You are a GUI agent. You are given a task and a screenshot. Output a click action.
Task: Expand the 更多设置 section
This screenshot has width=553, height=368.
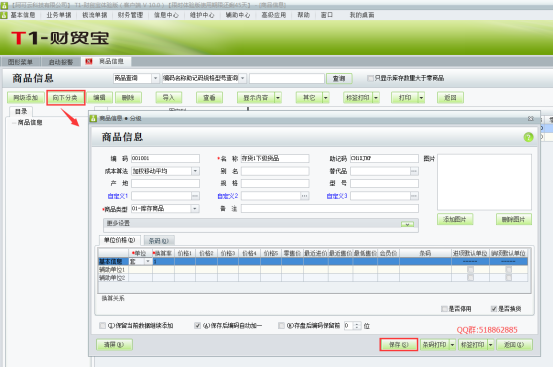pos(407,224)
